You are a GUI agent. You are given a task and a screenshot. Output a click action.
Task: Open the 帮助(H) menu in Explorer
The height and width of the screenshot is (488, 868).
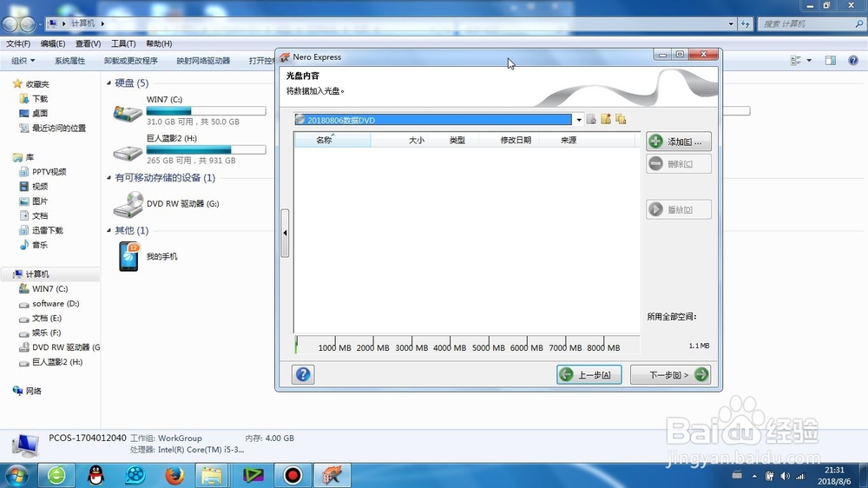point(159,43)
